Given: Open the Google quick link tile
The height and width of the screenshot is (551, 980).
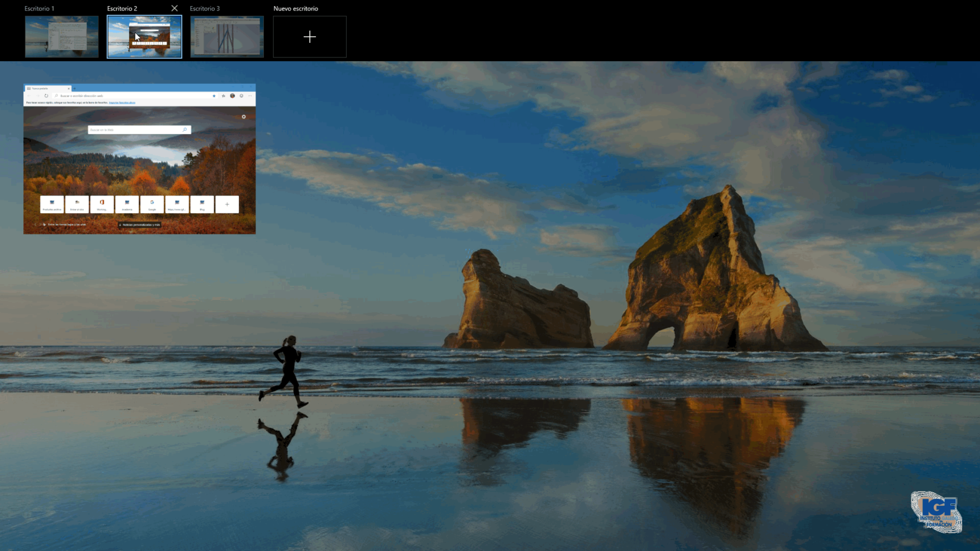Looking at the screenshot, I should coord(152,204).
